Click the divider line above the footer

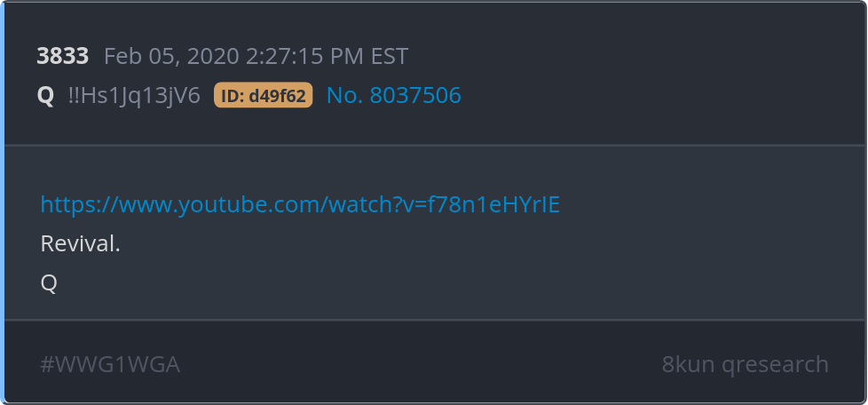[435, 320]
